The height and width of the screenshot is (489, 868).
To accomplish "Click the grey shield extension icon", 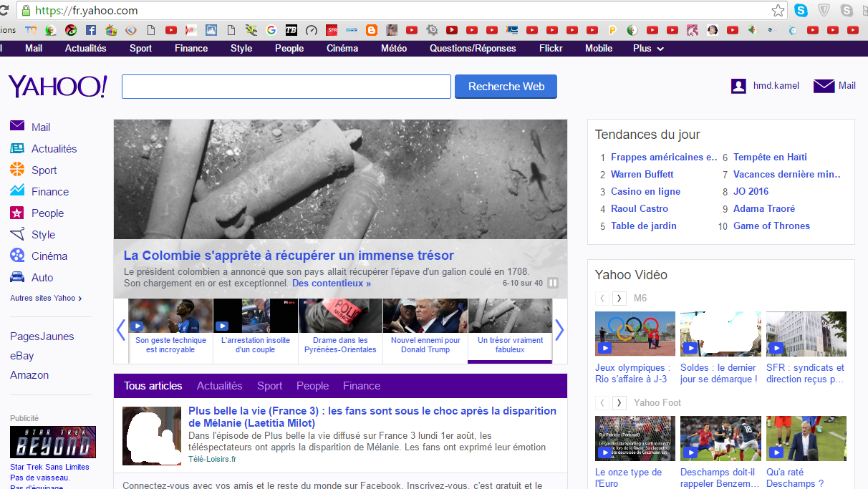I will [x=824, y=11].
